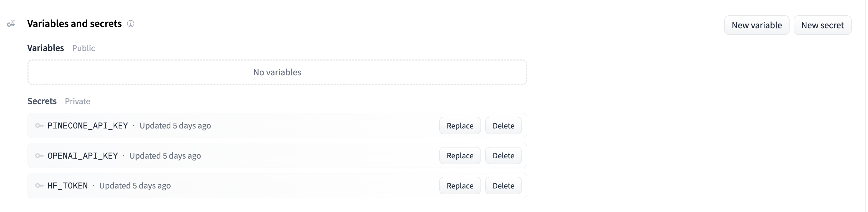Select the OPENAI_API_KEY secret row
This screenshot has height=212, width=868.
pos(236,155)
